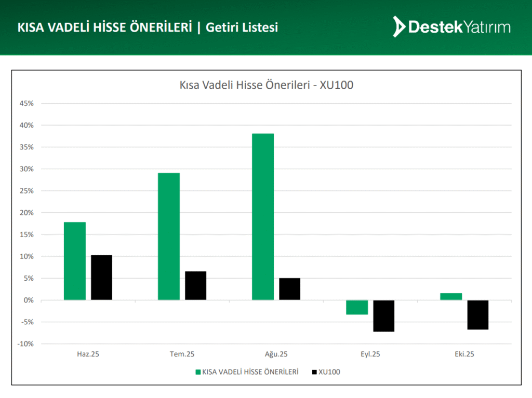Select the negative black bar for Eyl.25
This screenshot has width=532, height=398.
(x=383, y=315)
